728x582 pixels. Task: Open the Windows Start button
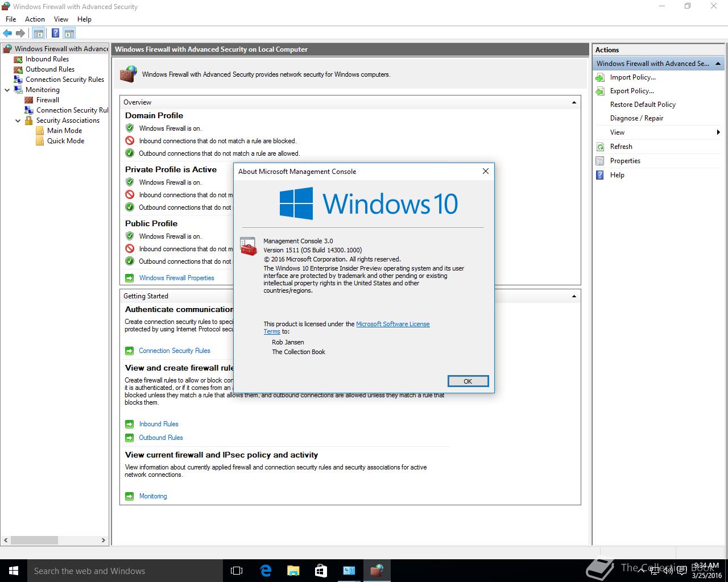pos(14,571)
